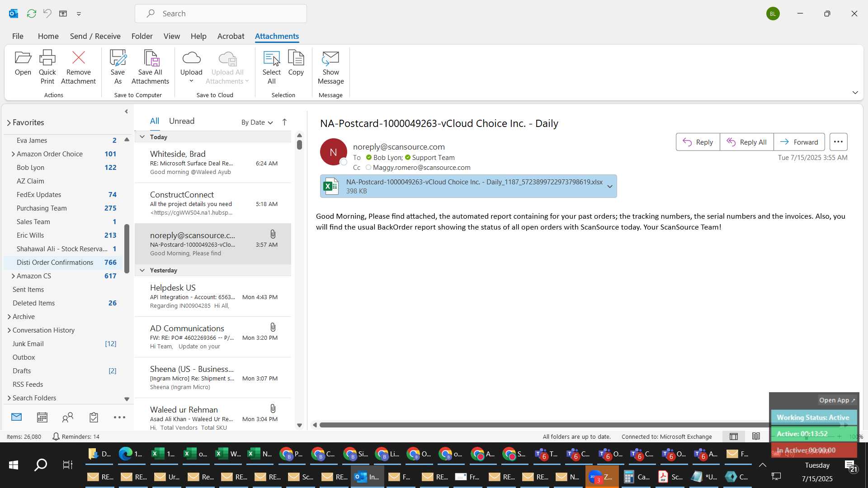This screenshot has height=488, width=868.
Task: Open Whiteside, Brad email
Action: coord(213,163)
